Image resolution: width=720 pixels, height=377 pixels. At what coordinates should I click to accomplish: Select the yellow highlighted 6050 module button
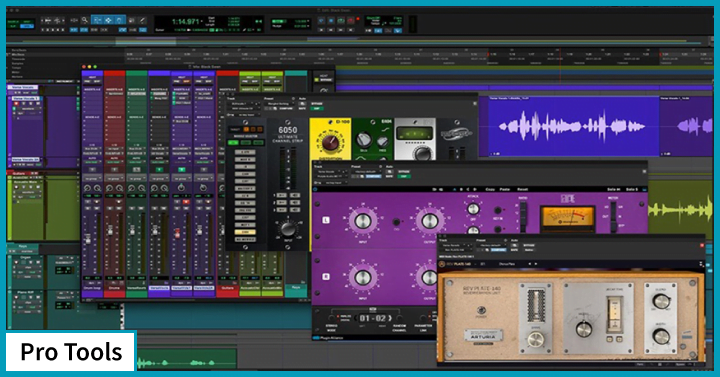[x=246, y=232]
